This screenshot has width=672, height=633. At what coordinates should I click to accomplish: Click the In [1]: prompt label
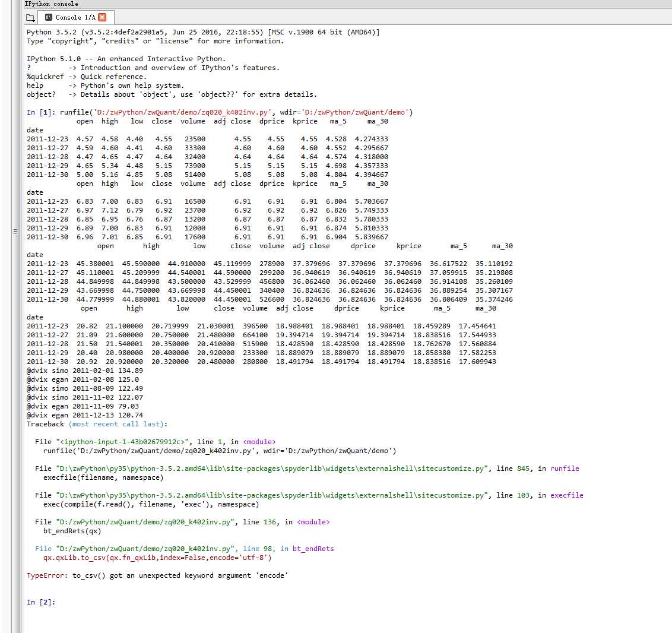[x=41, y=112]
